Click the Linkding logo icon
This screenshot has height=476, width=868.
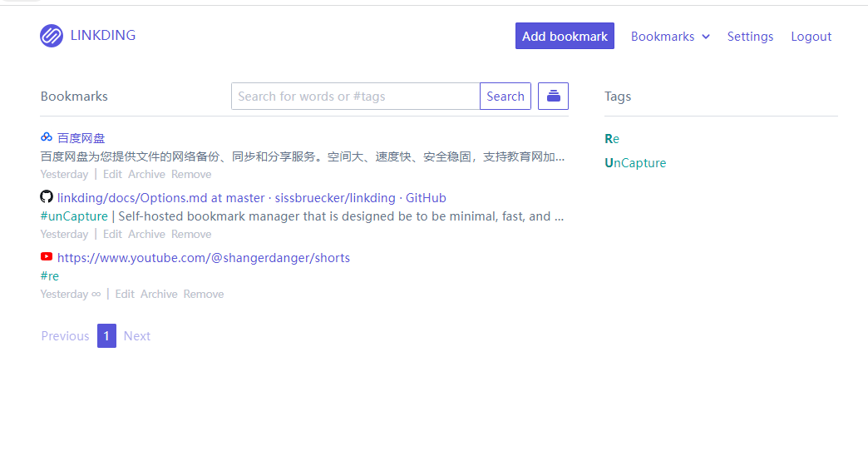tap(52, 36)
